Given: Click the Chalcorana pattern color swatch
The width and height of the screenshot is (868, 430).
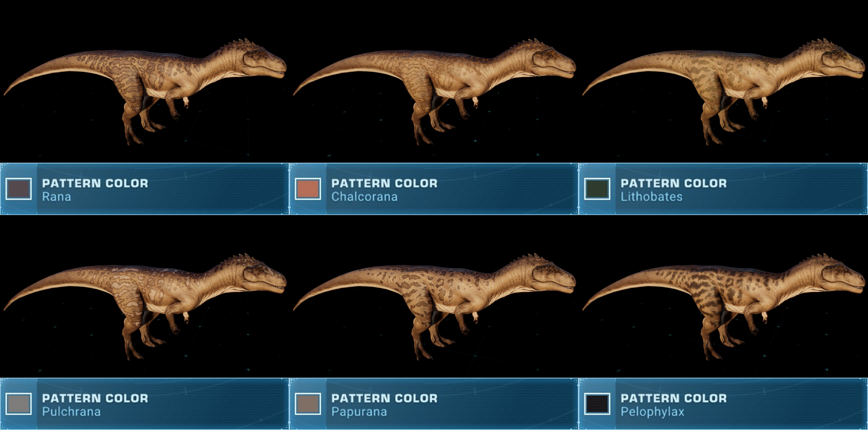Looking at the screenshot, I should tap(308, 189).
